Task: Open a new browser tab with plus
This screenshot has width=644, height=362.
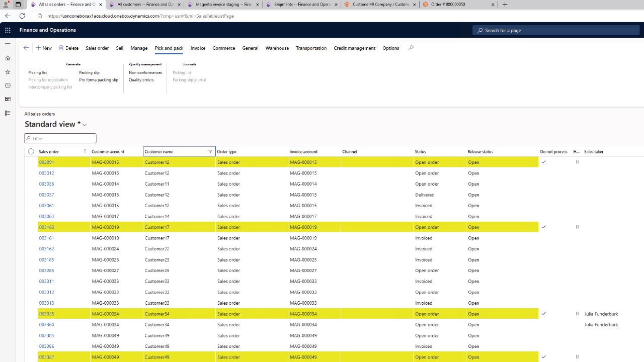Action: pos(505,5)
